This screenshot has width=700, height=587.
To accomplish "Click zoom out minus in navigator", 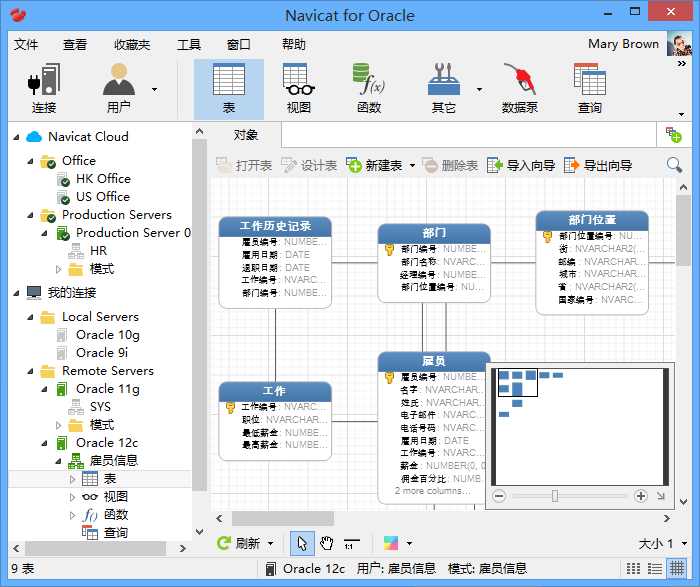I will [x=499, y=496].
